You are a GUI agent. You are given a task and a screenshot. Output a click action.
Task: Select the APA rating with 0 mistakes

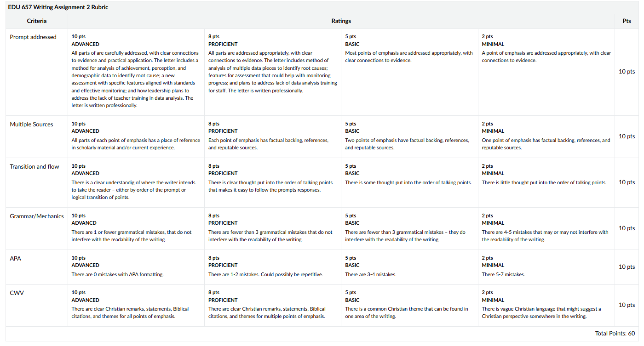pyautogui.click(x=136, y=267)
